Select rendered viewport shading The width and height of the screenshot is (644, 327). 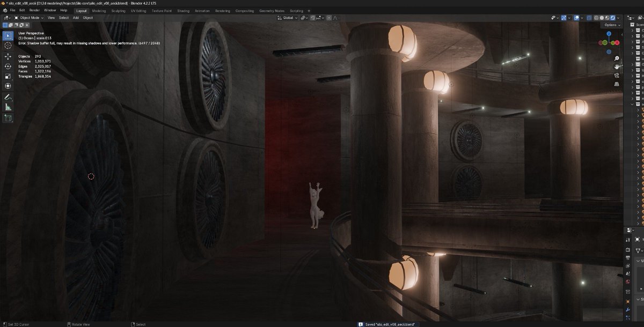tap(613, 18)
